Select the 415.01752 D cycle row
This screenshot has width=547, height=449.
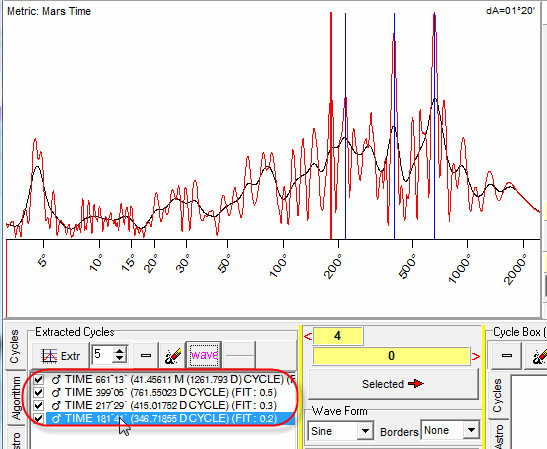[x=171, y=405]
